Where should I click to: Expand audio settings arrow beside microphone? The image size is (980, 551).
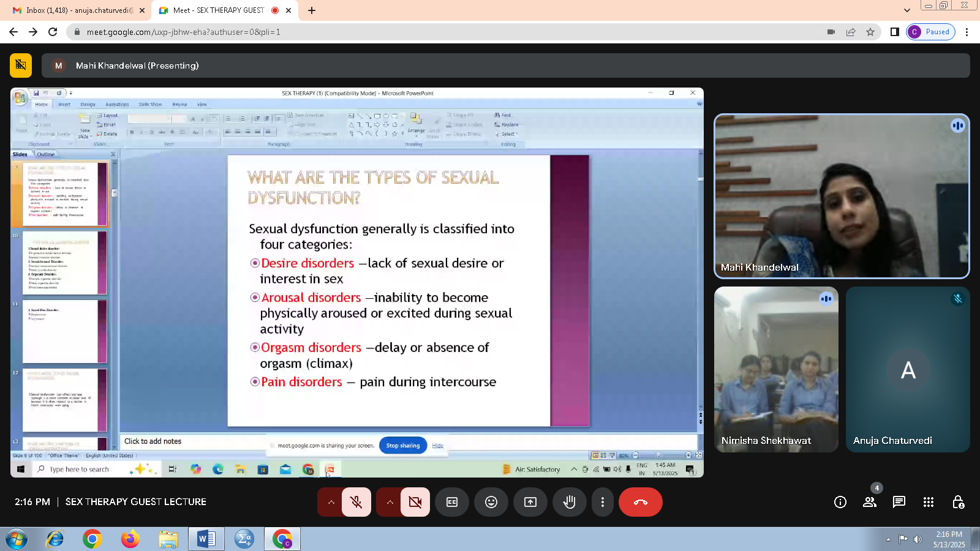(x=331, y=502)
